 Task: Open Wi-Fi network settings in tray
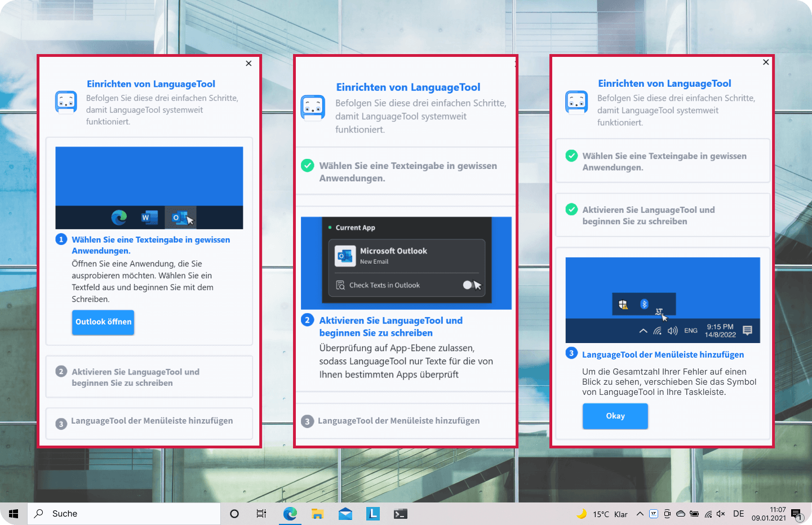click(708, 514)
